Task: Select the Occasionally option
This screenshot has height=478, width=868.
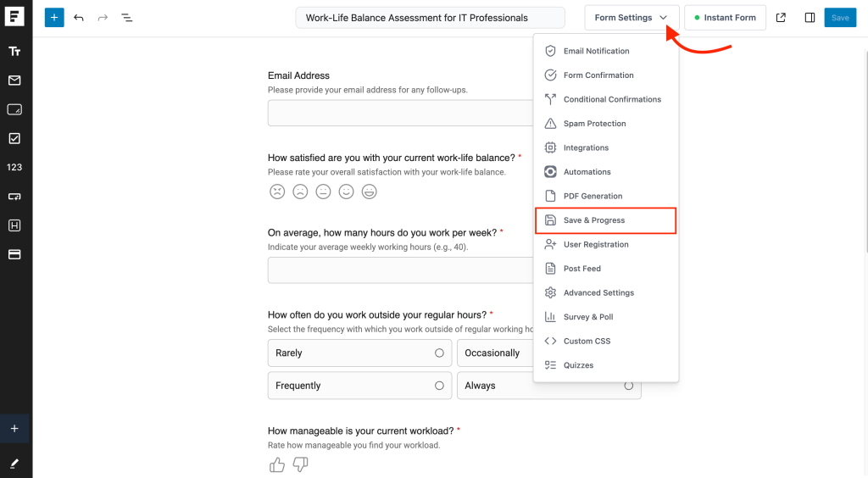Action: click(x=495, y=353)
